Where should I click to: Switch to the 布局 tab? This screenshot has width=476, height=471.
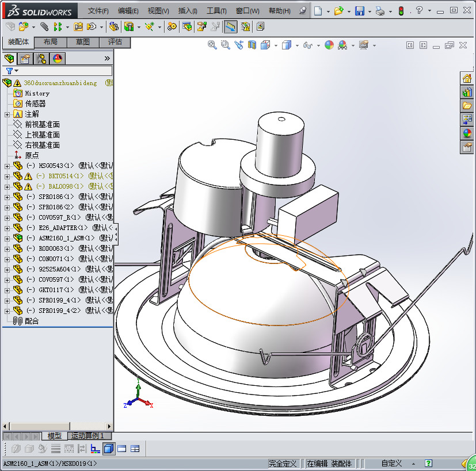[51, 42]
